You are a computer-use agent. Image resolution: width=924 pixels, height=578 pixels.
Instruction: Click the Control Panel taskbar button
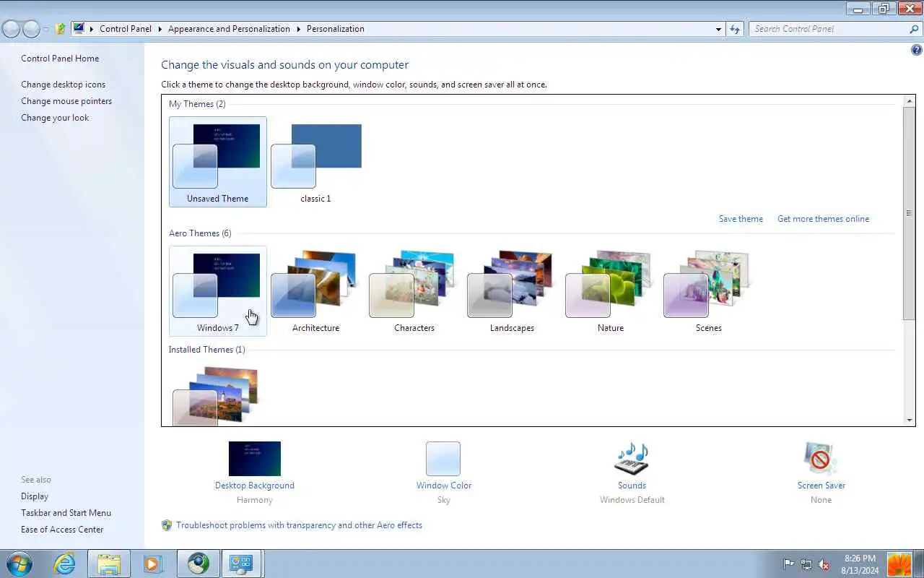point(242,564)
